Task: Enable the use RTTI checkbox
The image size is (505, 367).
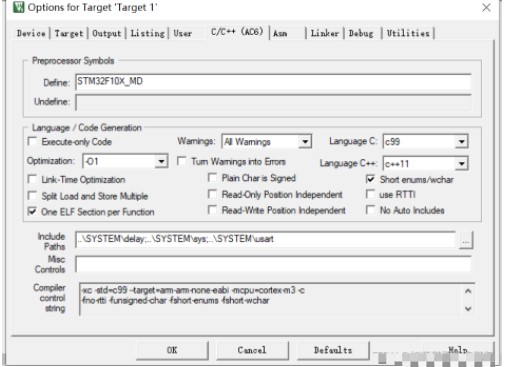Action: 370,194
